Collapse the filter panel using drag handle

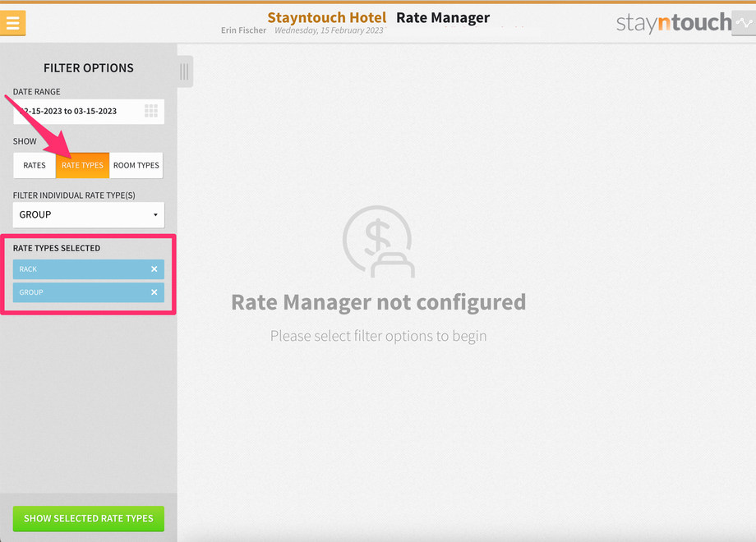(x=185, y=71)
